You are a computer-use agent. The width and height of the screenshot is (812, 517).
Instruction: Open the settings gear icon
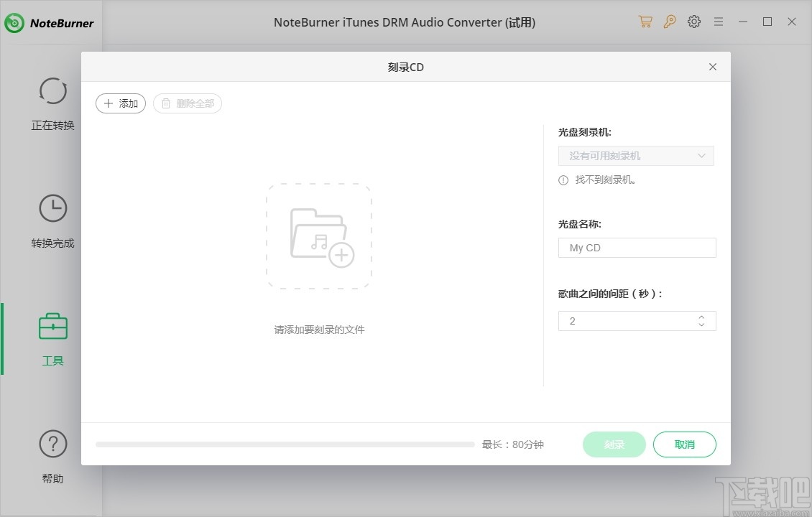[x=694, y=22]
